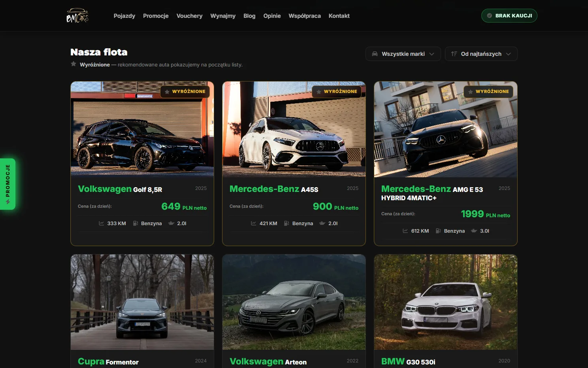The image size is (588, 368).
Task: Click the 2025 year on the Golf card
Action: click(201, 188)
